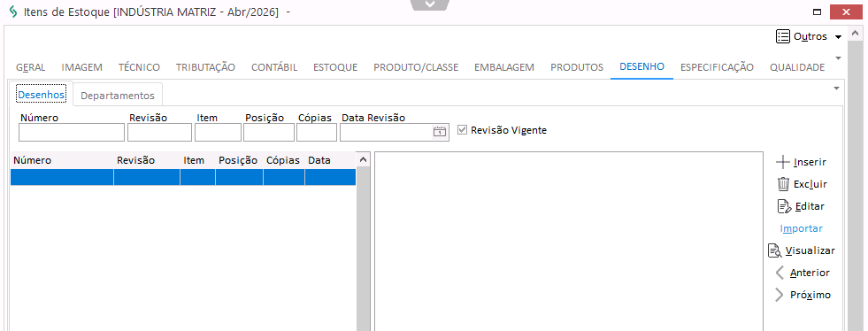Select the PRODUTOS tab

pyautogui.click(x=577, y=67)
